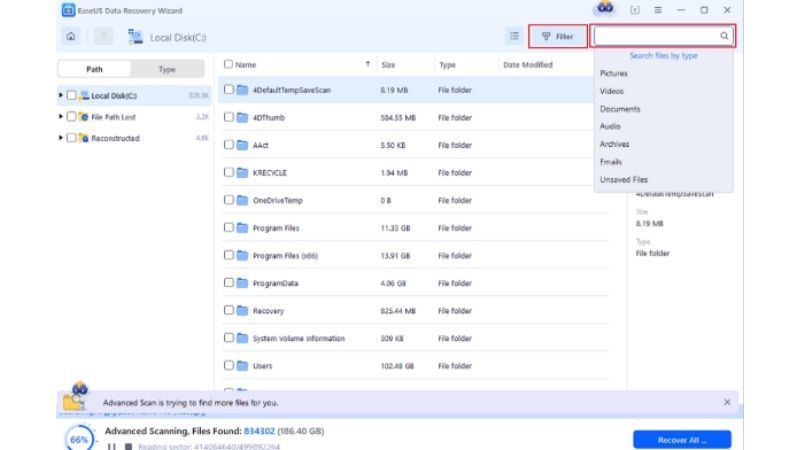Click the 834302 files found link
This screenshot has width=800, height=450.
(x=259, y=431)
